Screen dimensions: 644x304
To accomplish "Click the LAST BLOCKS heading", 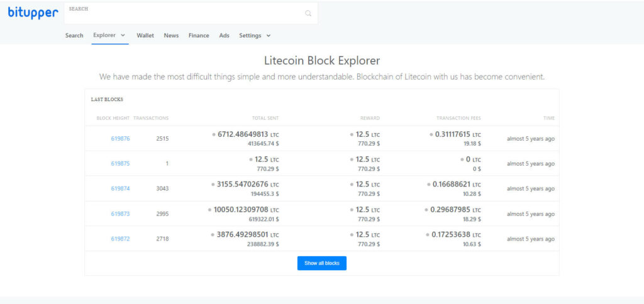I will 107,99.
